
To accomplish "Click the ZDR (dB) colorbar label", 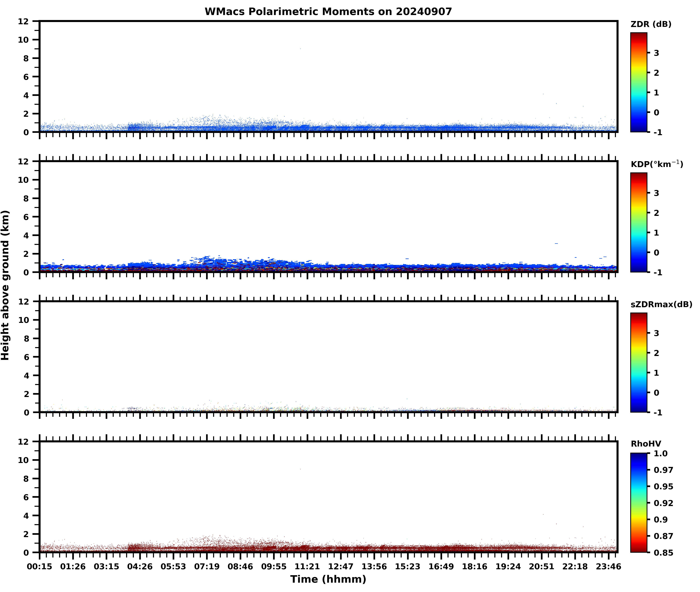I will 651,24.
